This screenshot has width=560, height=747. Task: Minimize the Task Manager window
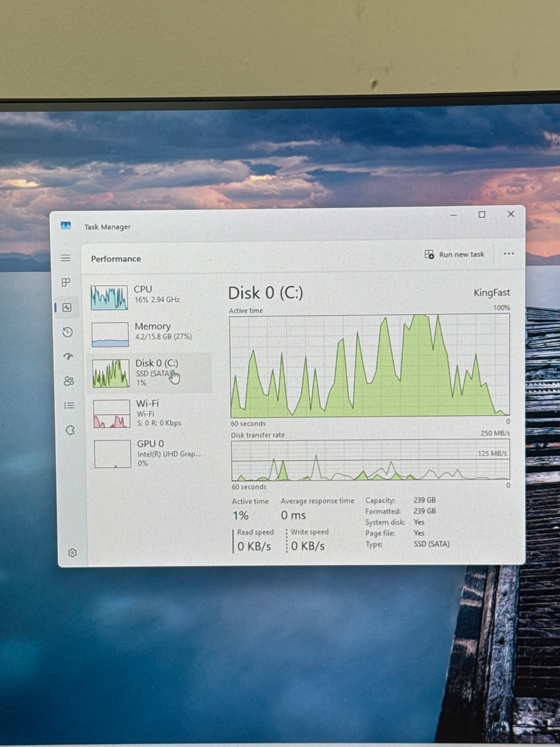click(453, 215)
